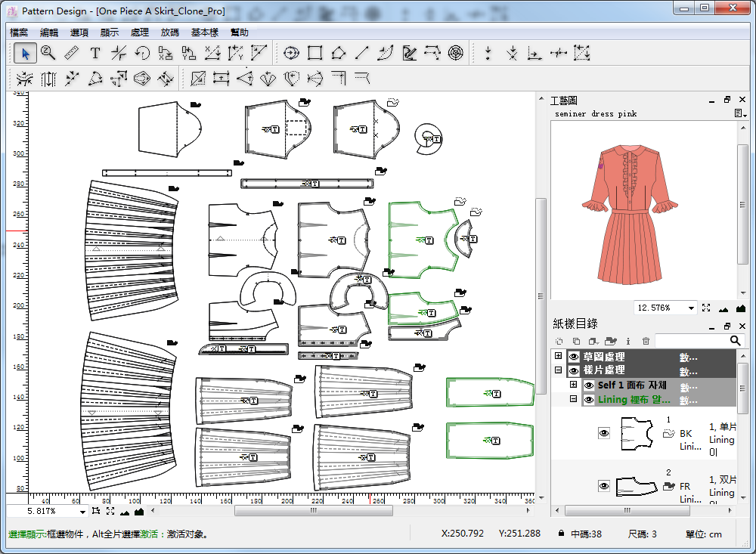The height and width of the screenshot is (554, 756).
Task: Click fit-to-window icon beside 5.817% zoom
Action: (x=110, y=512)
